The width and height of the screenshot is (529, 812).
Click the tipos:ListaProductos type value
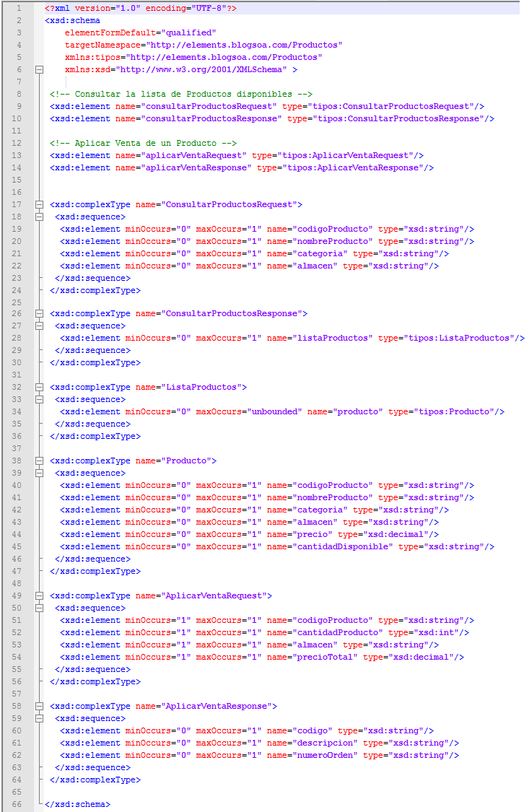coord(459,339)
